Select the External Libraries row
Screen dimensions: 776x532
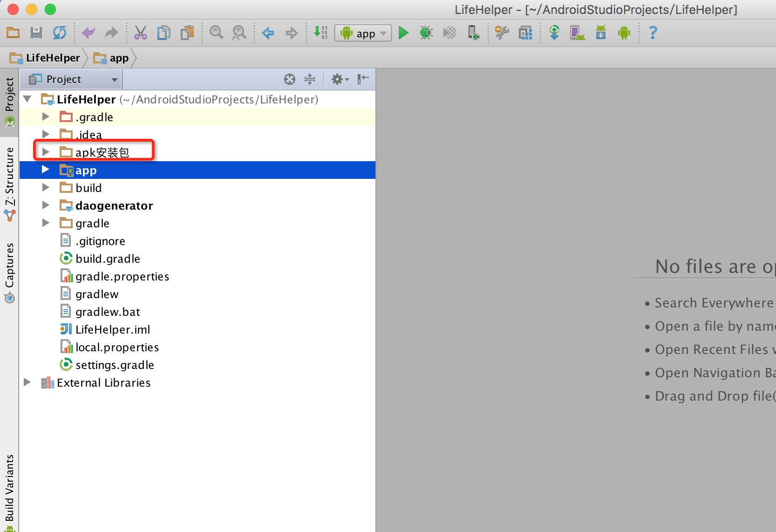coord(197,382)
